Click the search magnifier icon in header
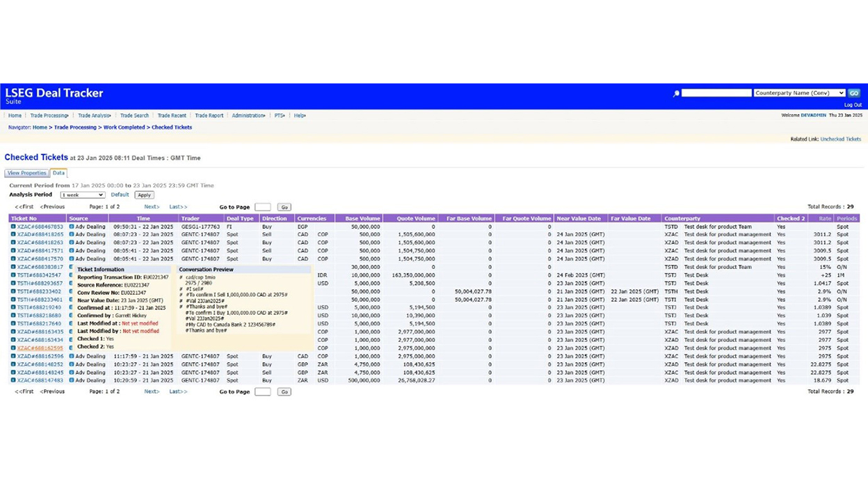This screenshot has height=488, width=868. point(676,93)
